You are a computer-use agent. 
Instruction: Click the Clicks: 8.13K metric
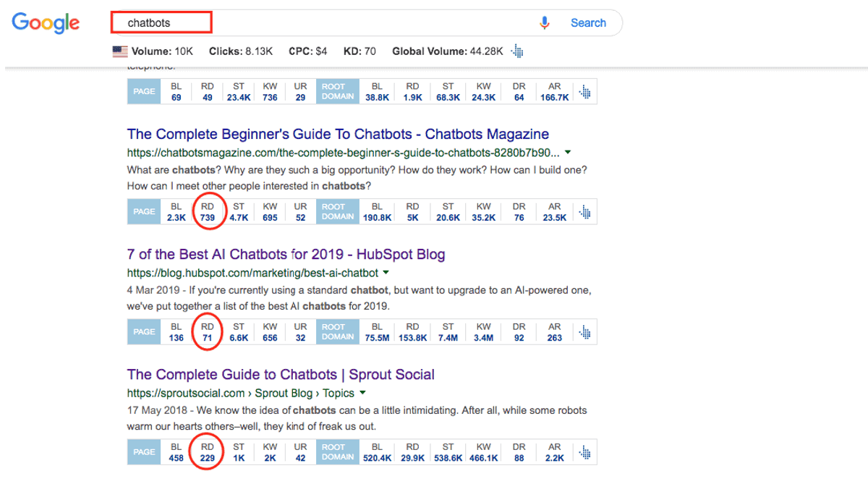[241, 51]
